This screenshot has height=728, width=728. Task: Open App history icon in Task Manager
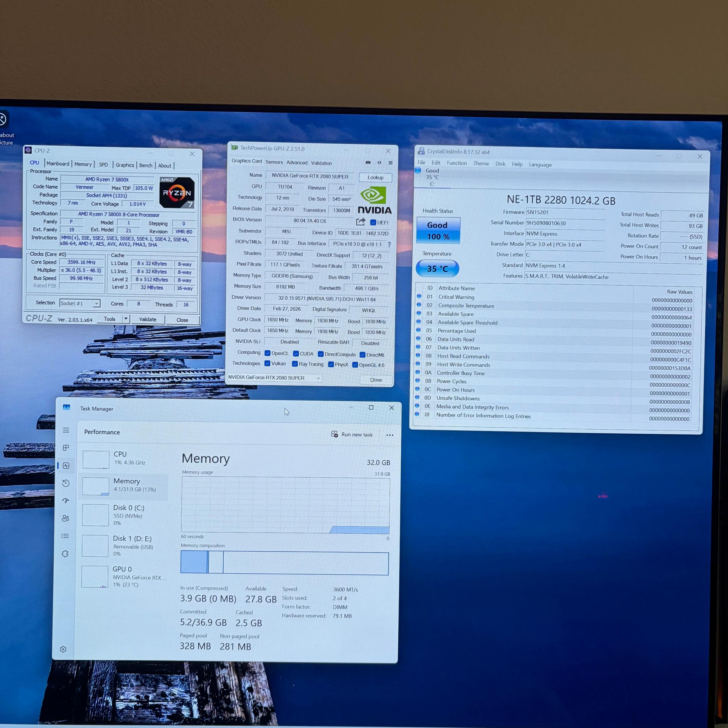click(x=66, y=483)
